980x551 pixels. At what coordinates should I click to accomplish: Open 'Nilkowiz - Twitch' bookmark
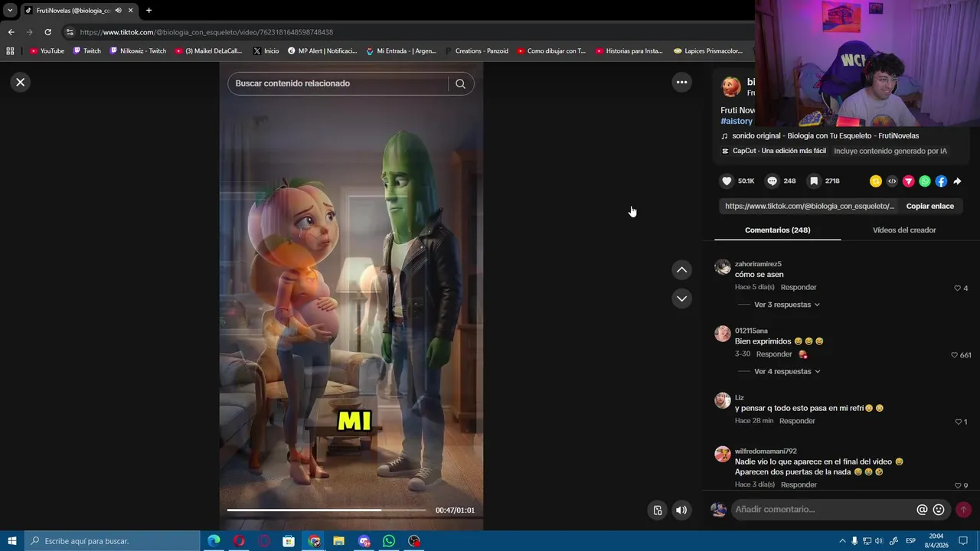click(139, 51)
